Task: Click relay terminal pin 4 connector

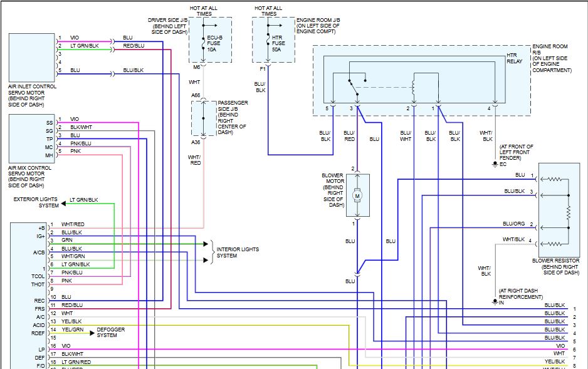Action: coord(495,106)
